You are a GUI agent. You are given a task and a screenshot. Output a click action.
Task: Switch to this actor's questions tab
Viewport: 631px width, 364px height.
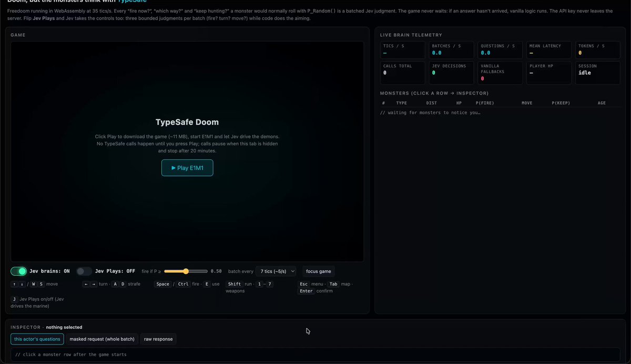37,339
